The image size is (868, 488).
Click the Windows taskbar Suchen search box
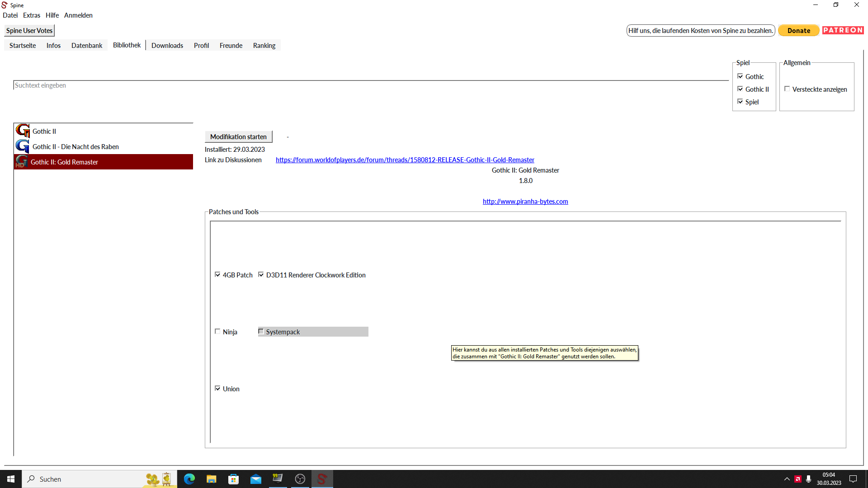point(99,479)
